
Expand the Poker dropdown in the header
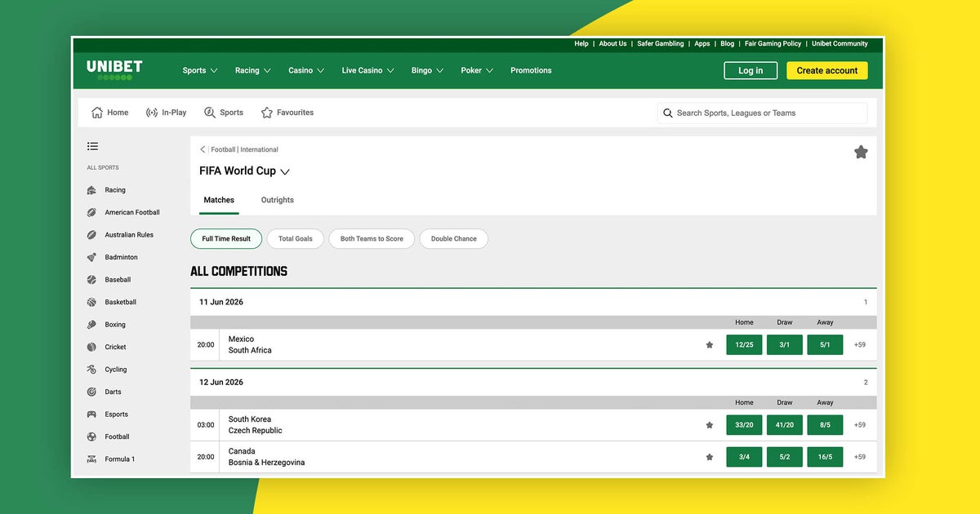click(x=478, y=70)
